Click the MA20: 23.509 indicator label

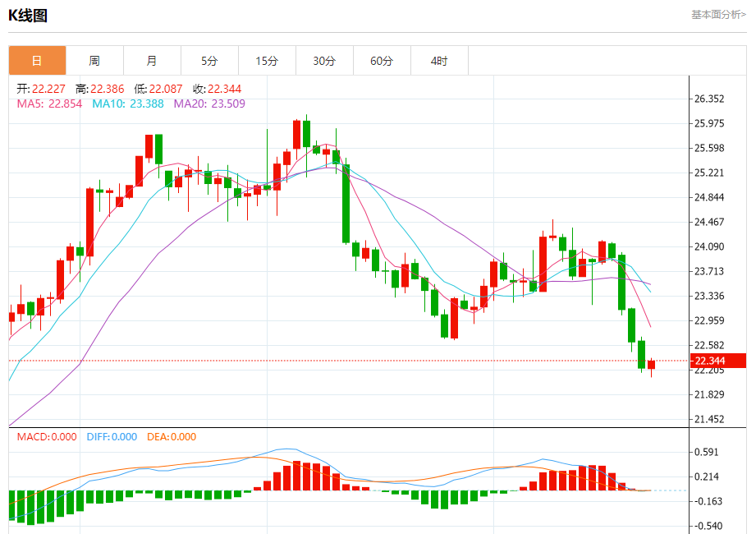point(209,104)
